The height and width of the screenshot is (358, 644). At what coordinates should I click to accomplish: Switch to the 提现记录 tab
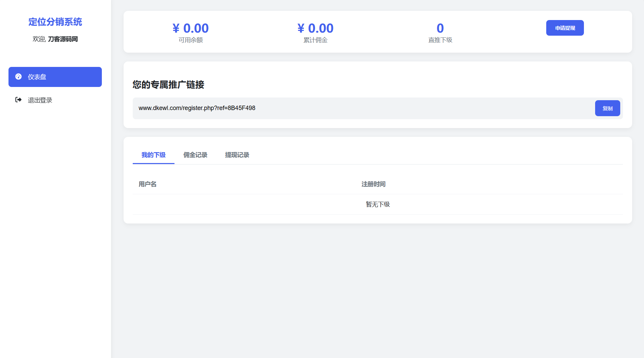237,155
